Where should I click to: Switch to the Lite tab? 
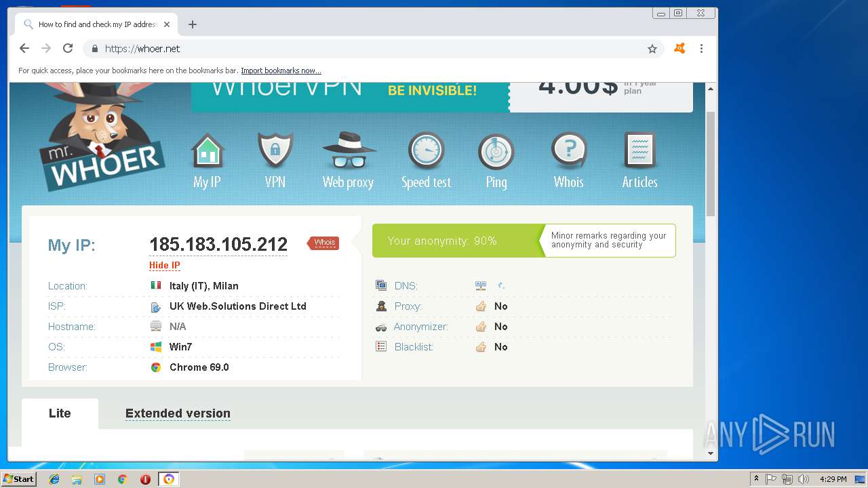(x=60, y=413)
